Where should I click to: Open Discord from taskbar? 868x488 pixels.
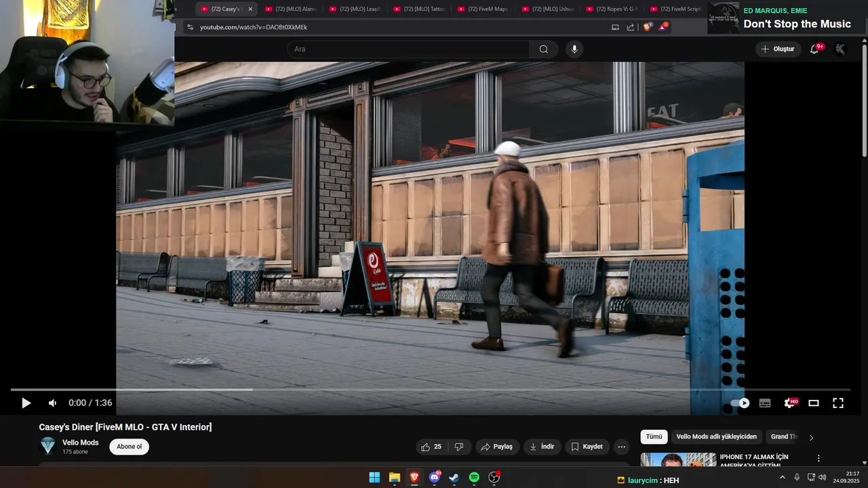(x=435, y=478)
